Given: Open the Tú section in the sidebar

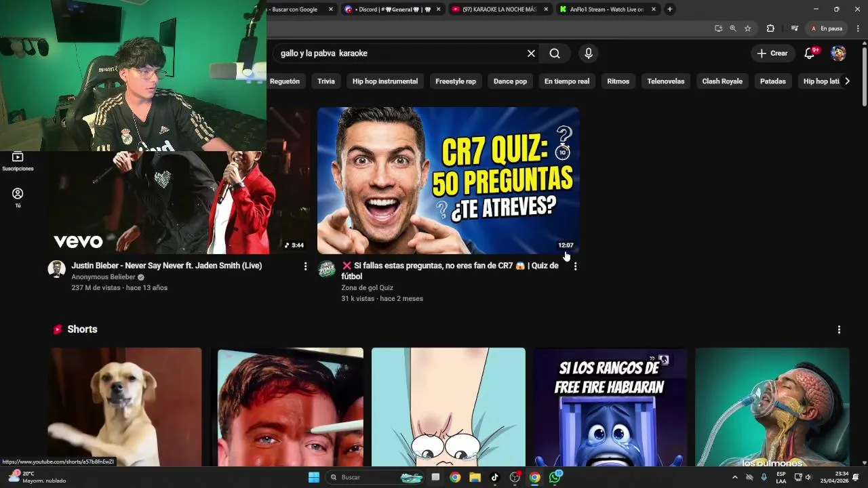Looking at the screenshot, I should click(18, 197).
